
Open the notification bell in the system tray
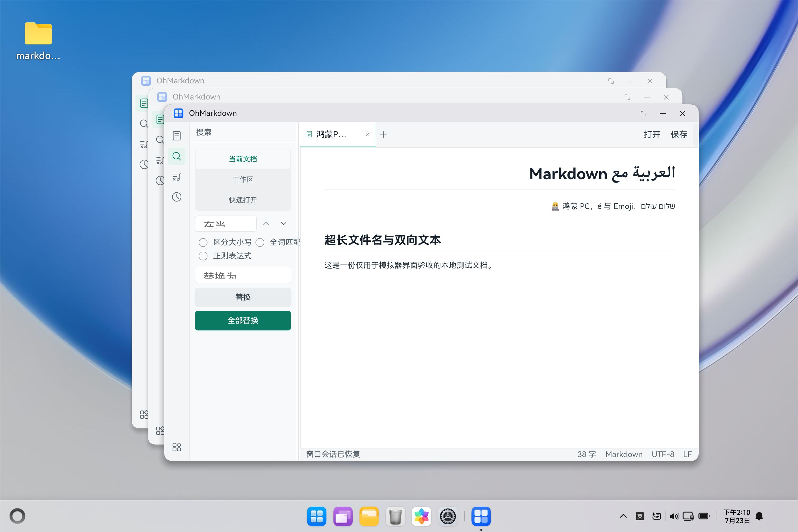pyautogui.click(x=759, y=516)
